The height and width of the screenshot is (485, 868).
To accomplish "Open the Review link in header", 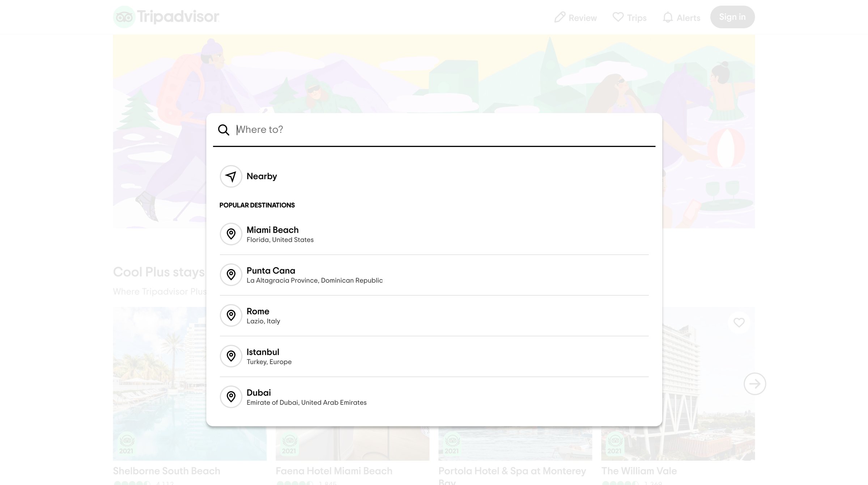I will tap(575, 17).
